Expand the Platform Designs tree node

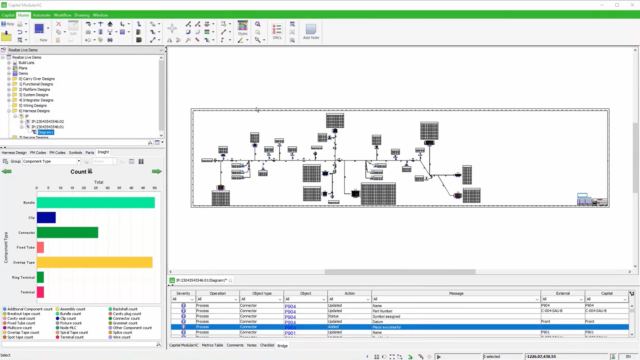point(9,89)
